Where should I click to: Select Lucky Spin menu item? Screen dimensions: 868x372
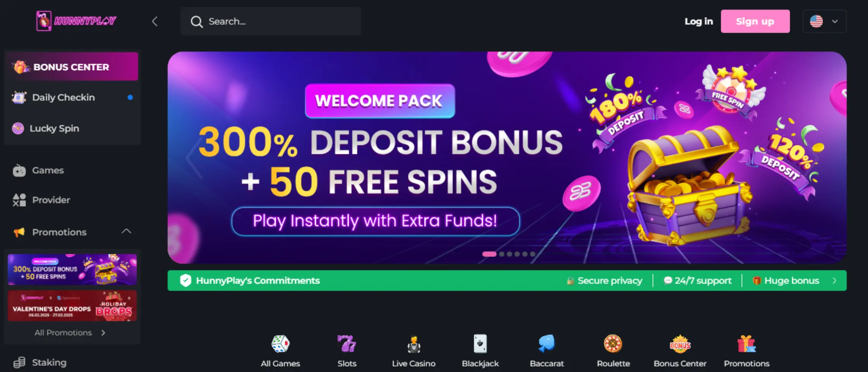pos(72,128)
